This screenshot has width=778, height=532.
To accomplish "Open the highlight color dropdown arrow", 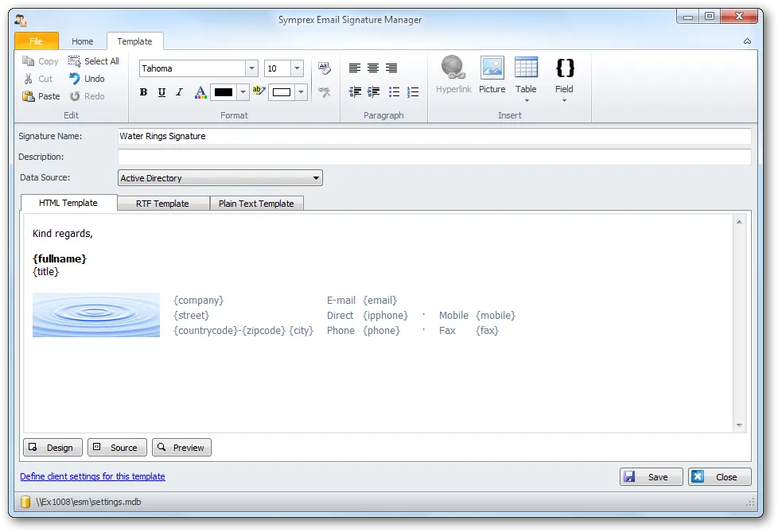I will [x=301, y=92].
